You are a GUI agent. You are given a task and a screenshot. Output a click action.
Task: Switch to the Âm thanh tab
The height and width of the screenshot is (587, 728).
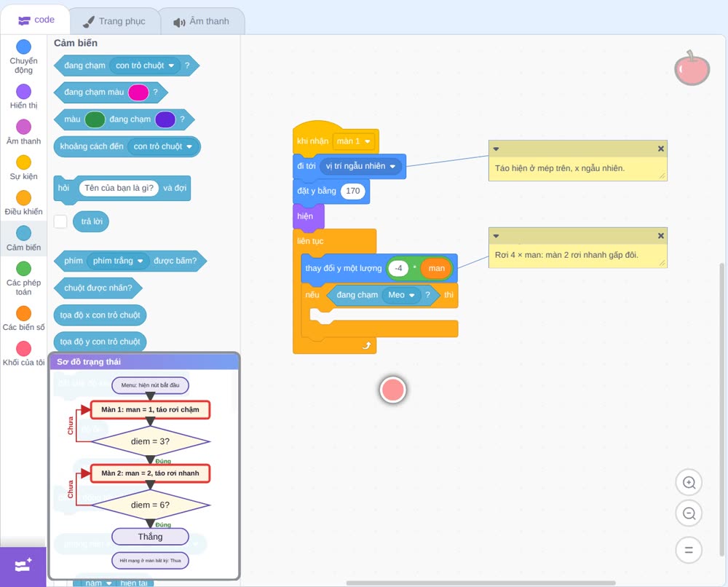tap(202, 21)
